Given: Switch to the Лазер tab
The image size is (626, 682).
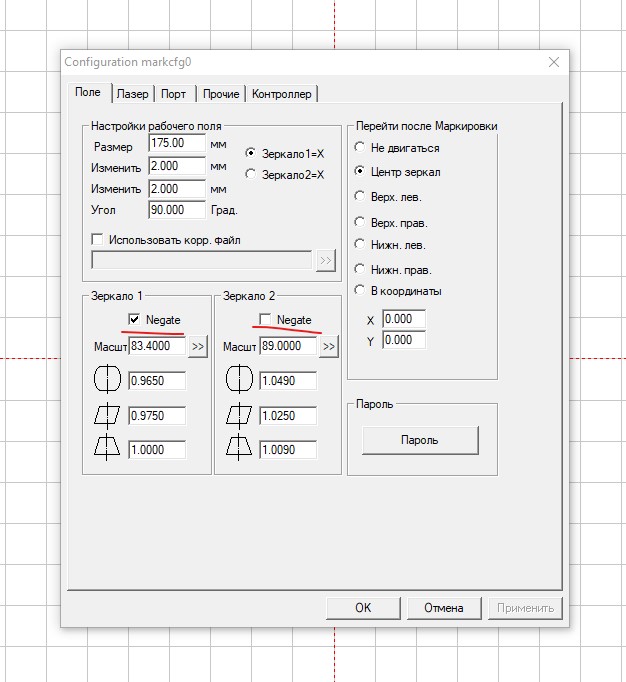Looking at the screenshot, I should click(132, 94).
